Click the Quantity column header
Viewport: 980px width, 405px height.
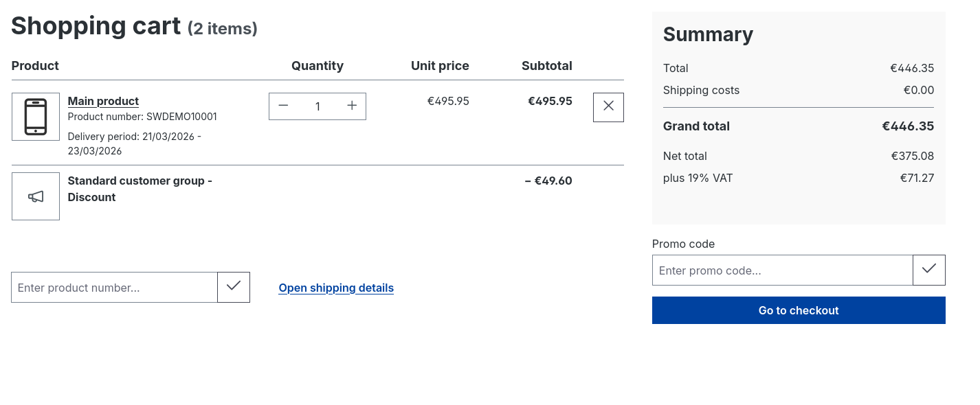pyautogui.click(x=318, y=66)
